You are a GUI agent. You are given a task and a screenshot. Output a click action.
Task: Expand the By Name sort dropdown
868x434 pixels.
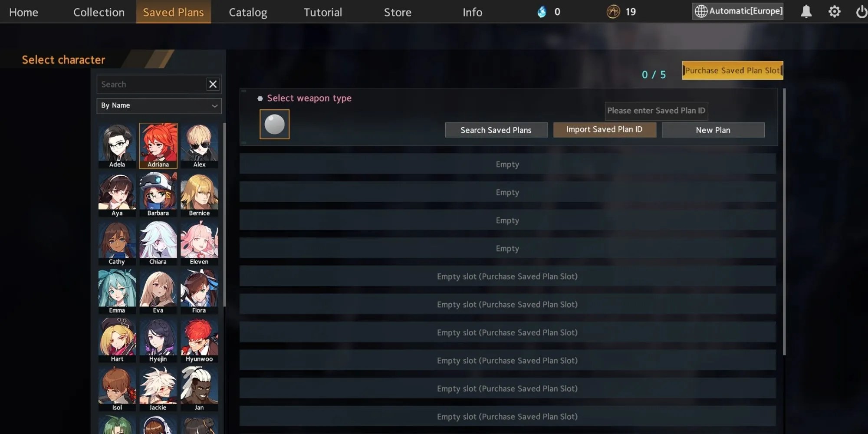click(159, 106)
